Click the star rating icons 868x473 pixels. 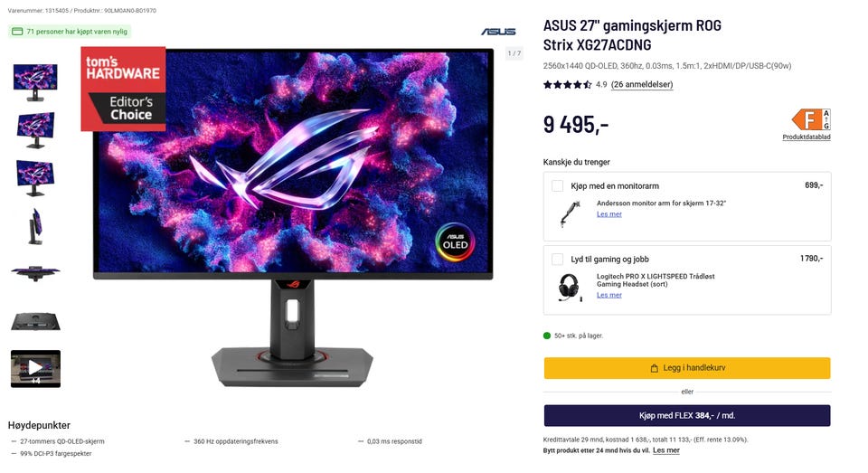tap(568, 85)
